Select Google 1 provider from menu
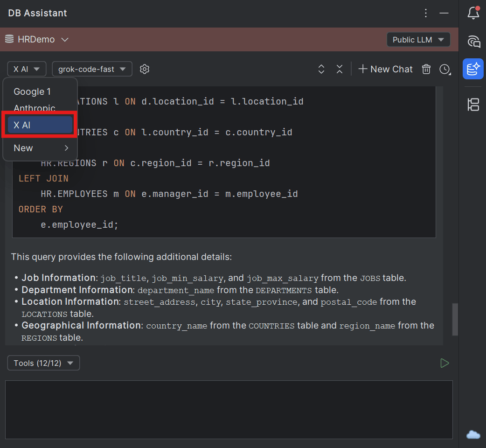The height and width of the screenshot is (448, 486). coord(40,91)
